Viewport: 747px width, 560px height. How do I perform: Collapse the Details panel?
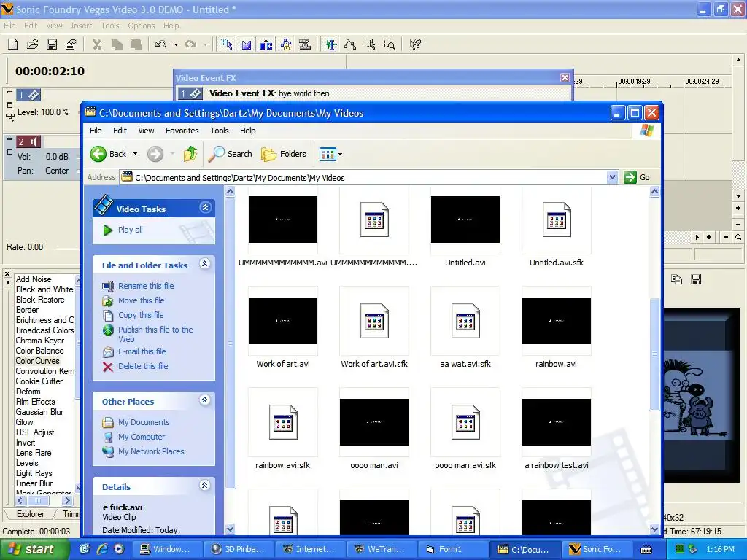[205, 485]
